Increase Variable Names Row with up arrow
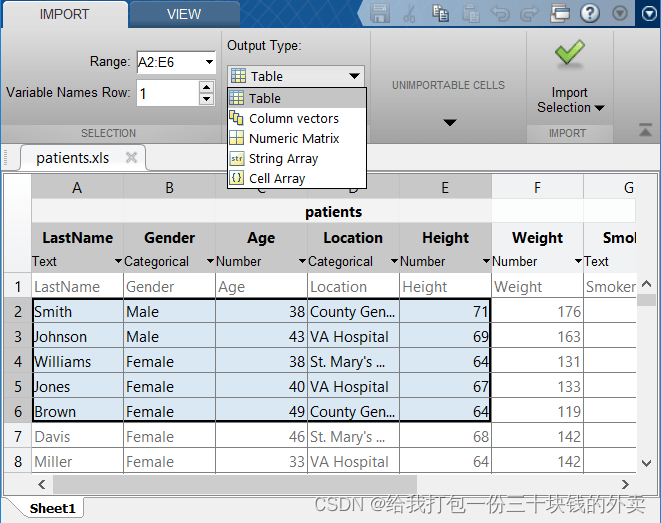This screenshot has height=523, width=661. [206, 87]
